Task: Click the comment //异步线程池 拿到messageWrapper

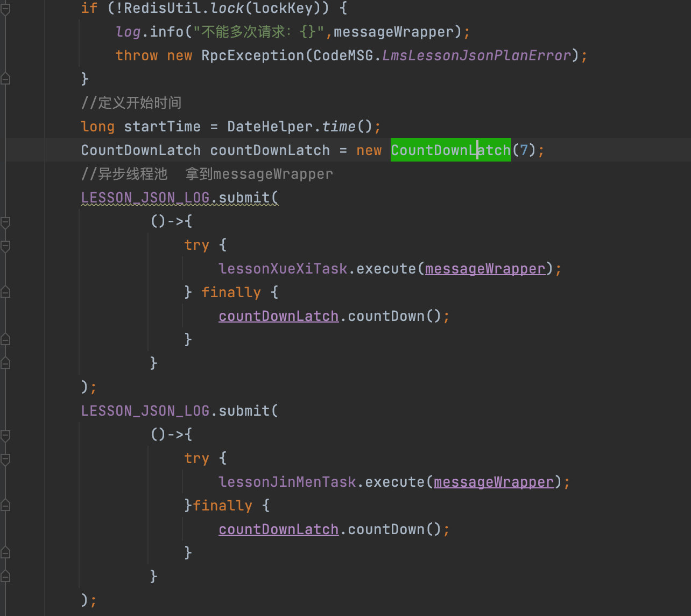Action: pyautogui.click(x=207, y=174)
